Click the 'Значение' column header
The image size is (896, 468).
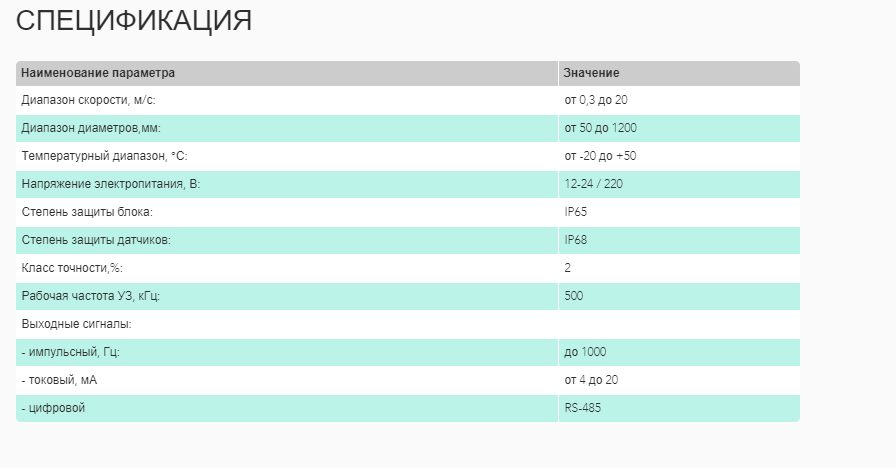(x=591, y=73)
